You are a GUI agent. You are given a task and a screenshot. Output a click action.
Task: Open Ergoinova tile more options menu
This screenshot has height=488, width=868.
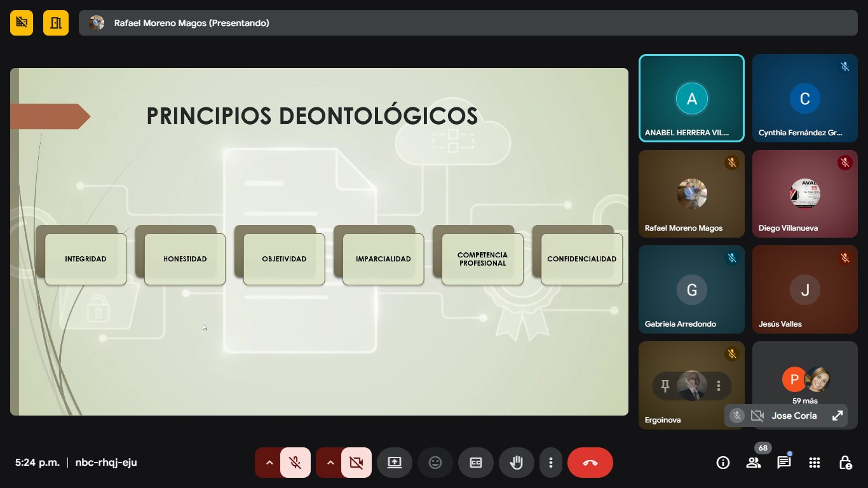pos(719,386)
